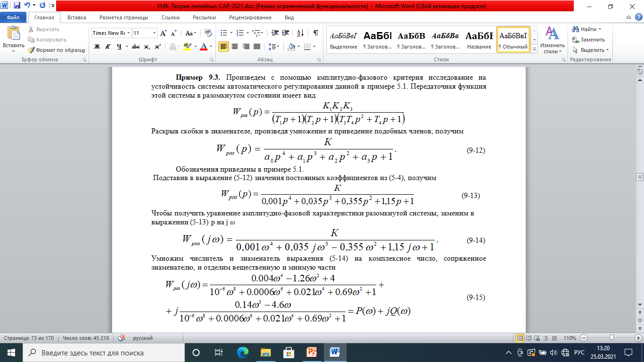This screenshot has height=362, width=644.
Task: Increase font size with Grow Font icon
Action: coord(164,33)
